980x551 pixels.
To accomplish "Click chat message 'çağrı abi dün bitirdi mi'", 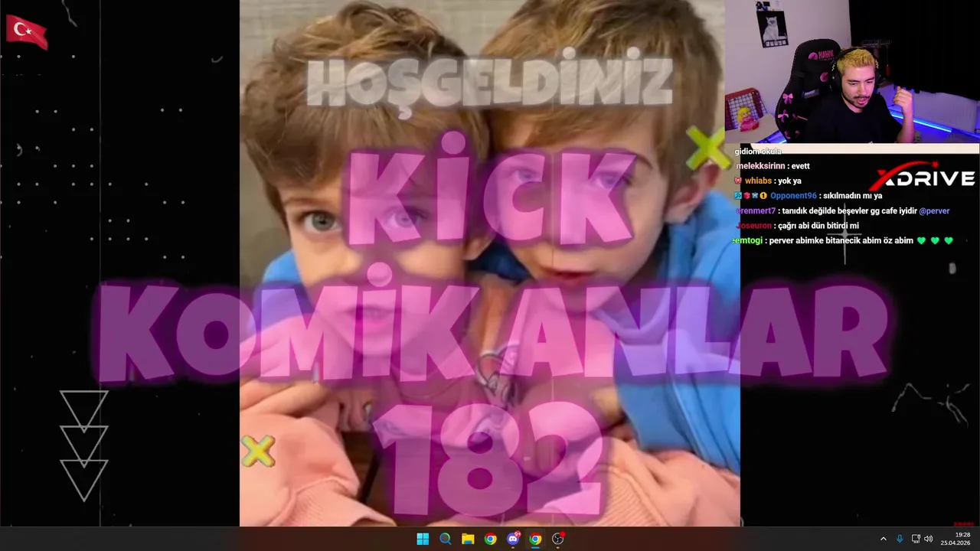I will tap(818, 226).
